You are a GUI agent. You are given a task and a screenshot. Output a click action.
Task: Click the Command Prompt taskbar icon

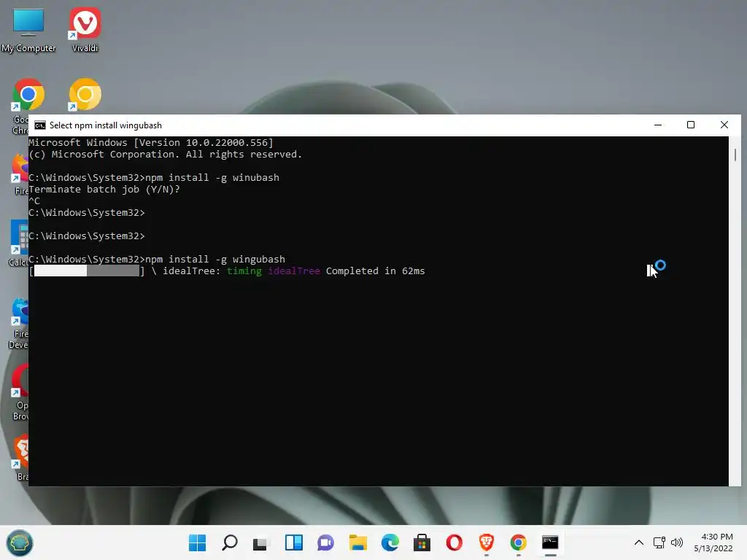click(x=550, y=542)
